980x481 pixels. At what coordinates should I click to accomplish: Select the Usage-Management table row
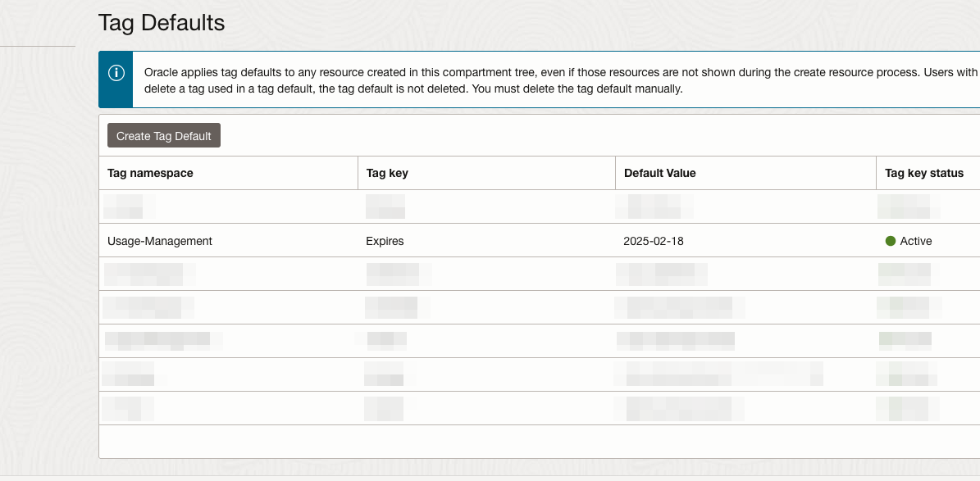tap(492, 241)
